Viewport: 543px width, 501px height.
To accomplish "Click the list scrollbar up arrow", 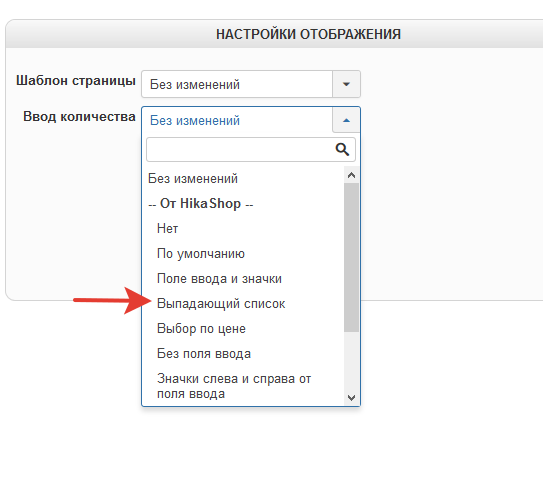I will click(x=351, y=175).
